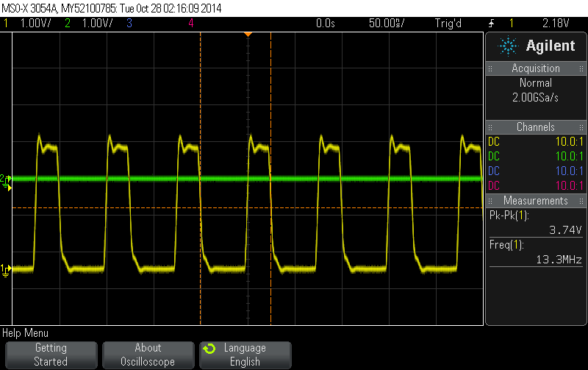Select the channel 4 indicator
The width and height of the screenshot is (588, 370).
[x=191, y=24]
